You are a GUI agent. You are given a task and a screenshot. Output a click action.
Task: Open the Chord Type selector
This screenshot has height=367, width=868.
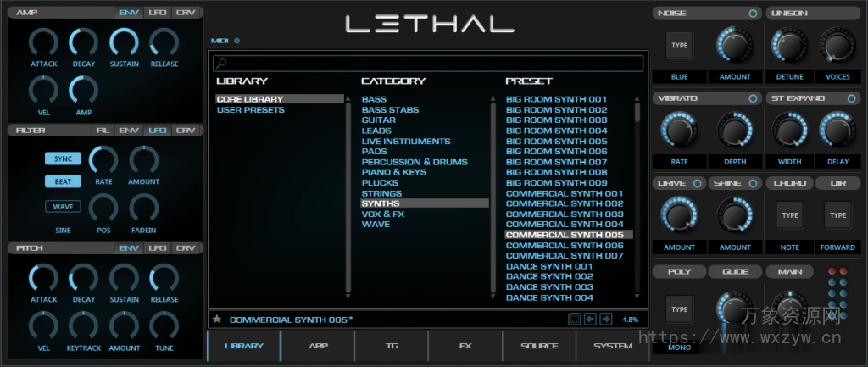789,215
